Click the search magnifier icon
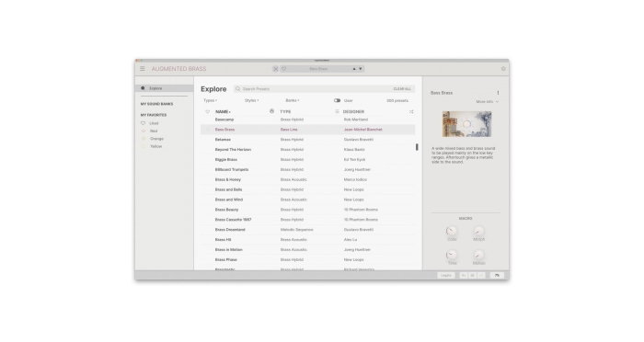Image resolution: width=644 pixels, height=342 pixels. (x=237, y=88)
